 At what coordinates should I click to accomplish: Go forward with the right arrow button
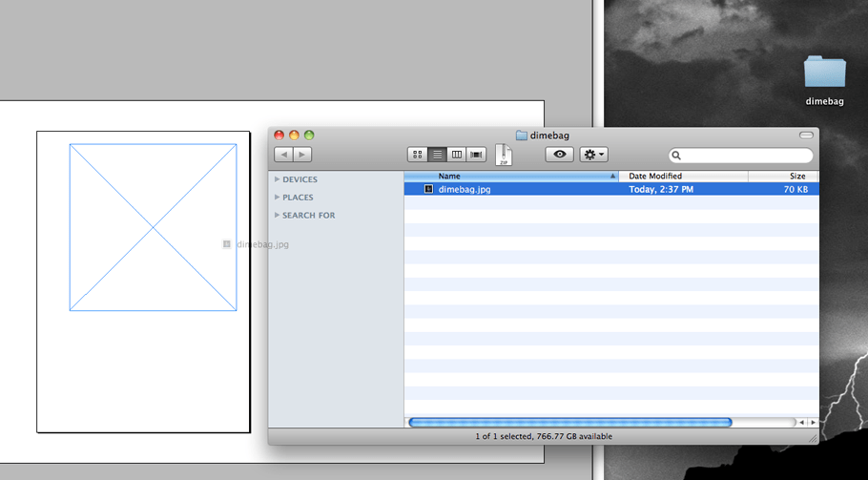(302, 155)
